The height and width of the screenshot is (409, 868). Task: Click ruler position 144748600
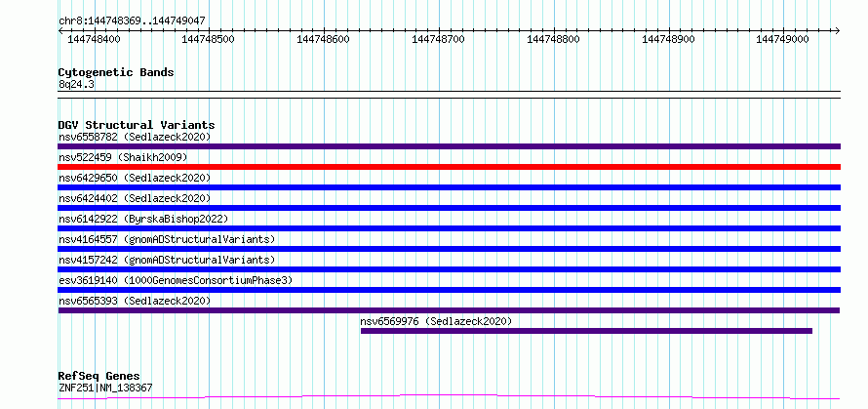click(x=323, y=39)
